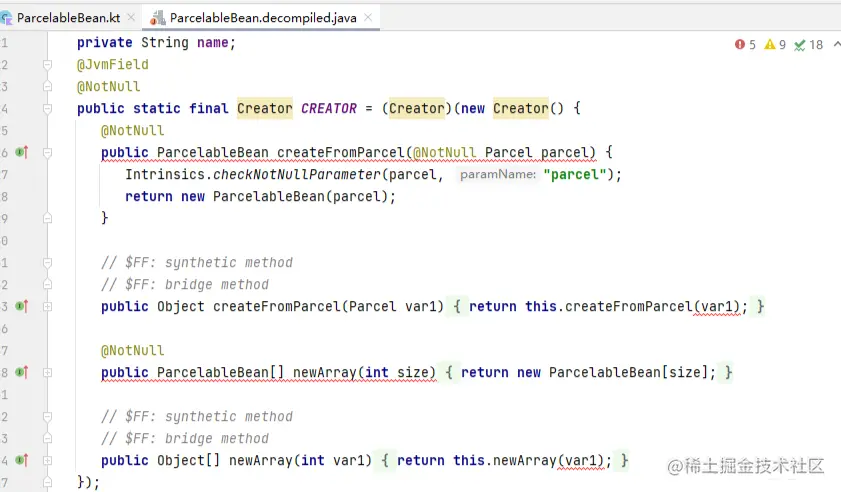Toggle fold marker at first bridge method comment

click(47, 284)
